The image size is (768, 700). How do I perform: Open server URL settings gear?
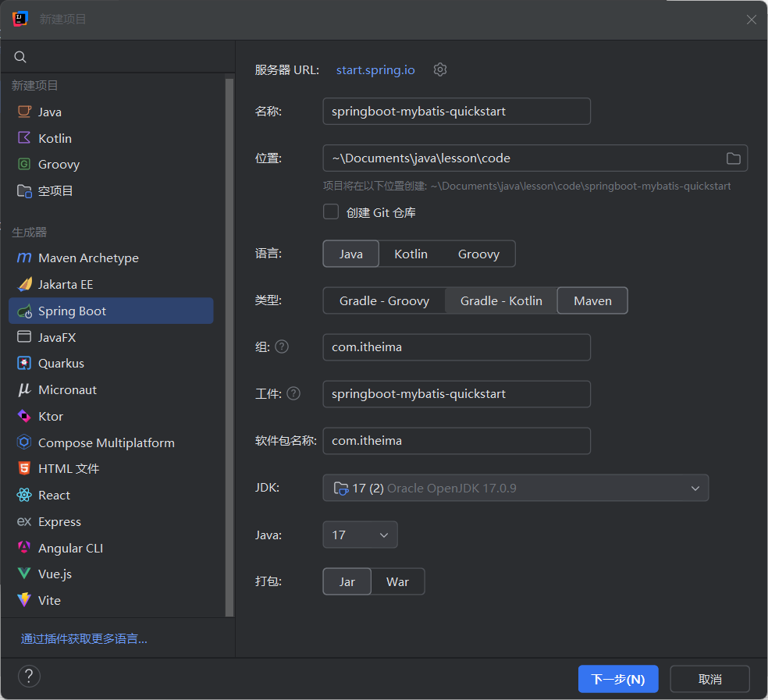[440, 69]
